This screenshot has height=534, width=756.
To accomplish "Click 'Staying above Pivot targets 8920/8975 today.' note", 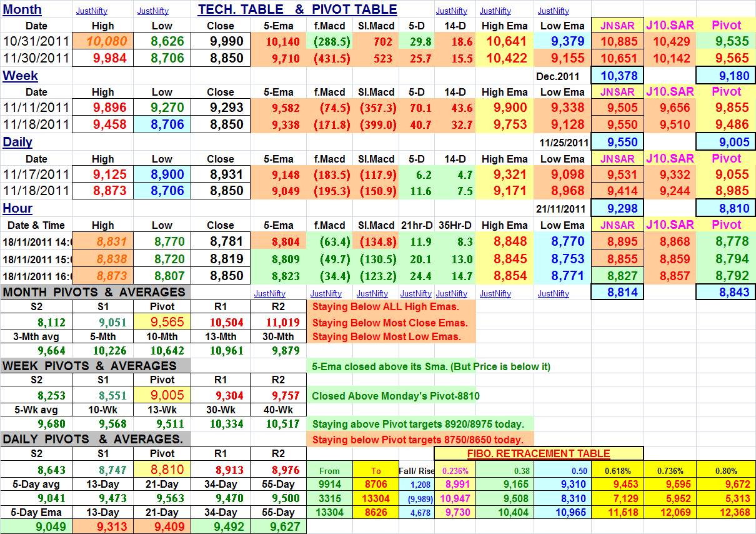I will [417, 424].
